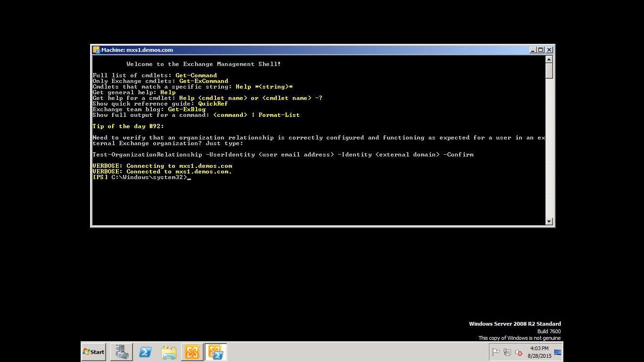Maximize the mxs1.demos.com shell window
This screenshot has height=362, width=644.
[x=540, y=50]
